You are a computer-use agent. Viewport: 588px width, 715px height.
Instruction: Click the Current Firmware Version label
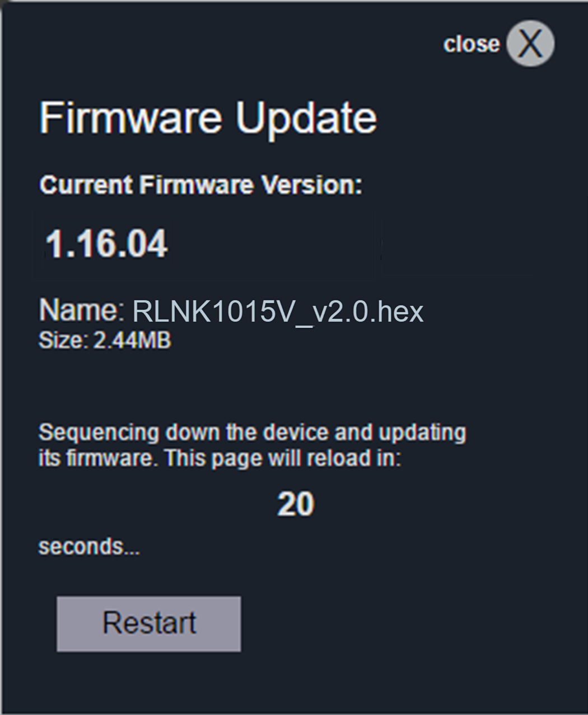pos(201,185)
